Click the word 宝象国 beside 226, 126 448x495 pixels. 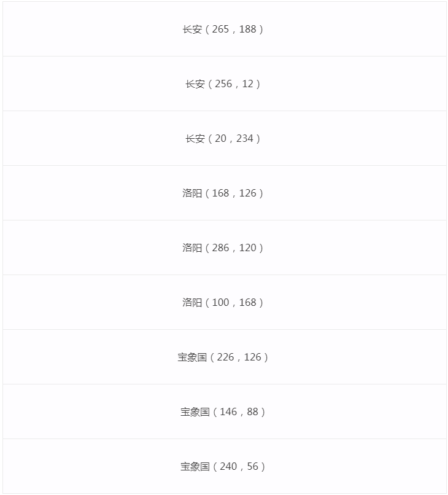click(x=192, y=357)
